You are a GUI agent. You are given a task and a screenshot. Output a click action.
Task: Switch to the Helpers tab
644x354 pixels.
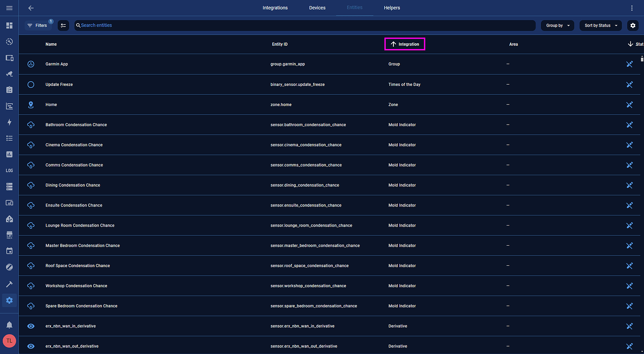pyautogui.click(x=392, y=8)
